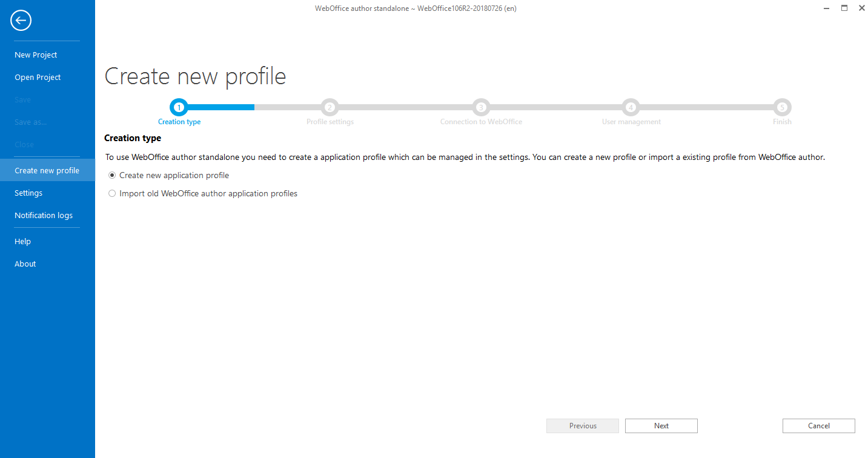Click the Next button
The width and height of the screenshot is (868, 458).
661,425
